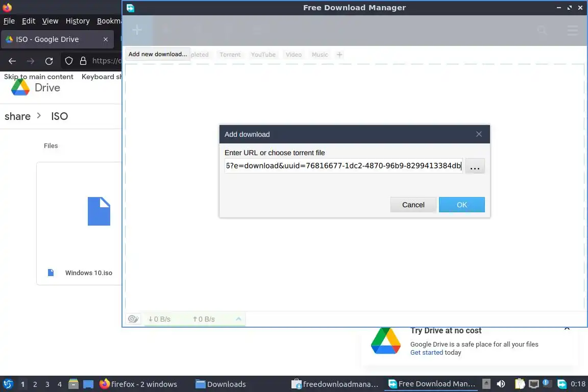Click Firefox forward arrow
Image resolution: width=588 pixels, height=392 pixels.
(x=31, y=61)
